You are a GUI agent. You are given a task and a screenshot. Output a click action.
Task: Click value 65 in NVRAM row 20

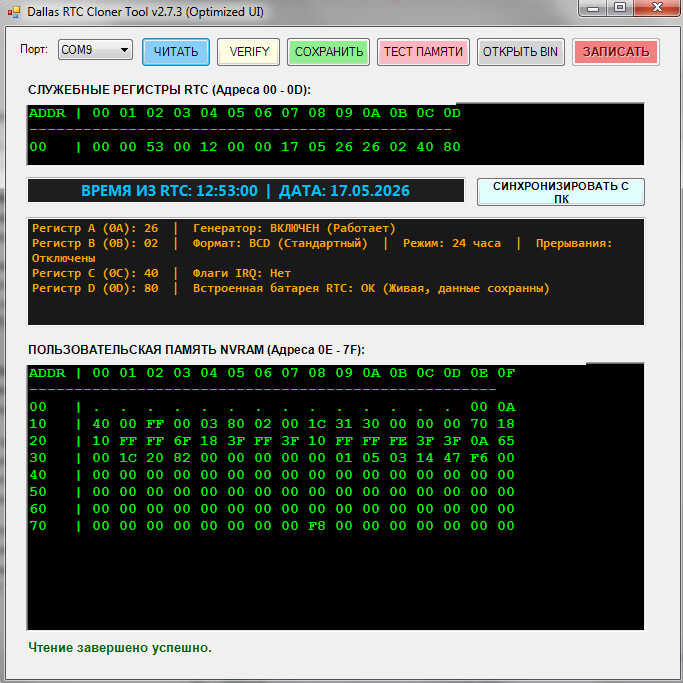point(506,441)
